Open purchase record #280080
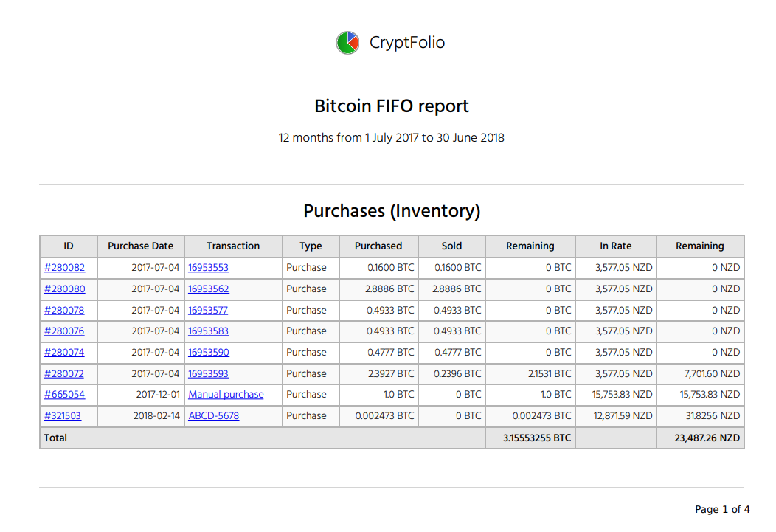 [65, 289]
